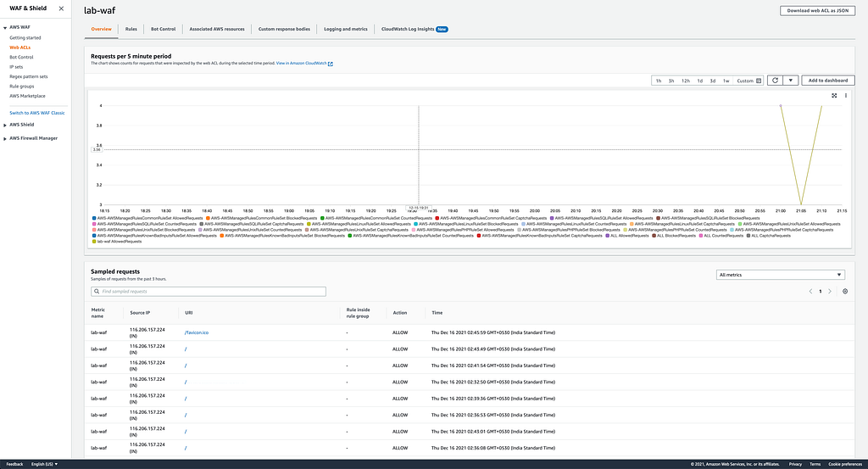Open the English (US) language selector
This screenshot has width=868, height=469.
(44, 464)
